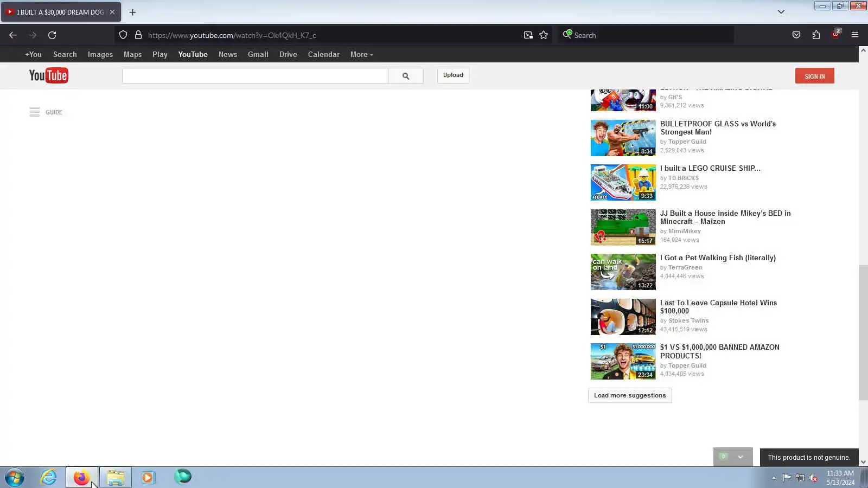Open the BANNED AMAZON PRODUCTS video thumbnail

point(623,361)
